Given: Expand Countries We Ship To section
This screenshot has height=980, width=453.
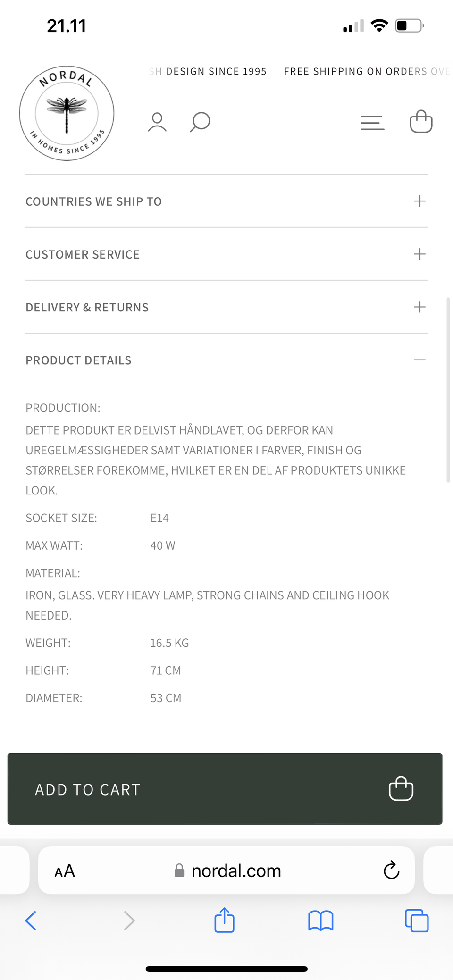Looking at the screenshot, I should pyautogui.click(x=419, y=201).
